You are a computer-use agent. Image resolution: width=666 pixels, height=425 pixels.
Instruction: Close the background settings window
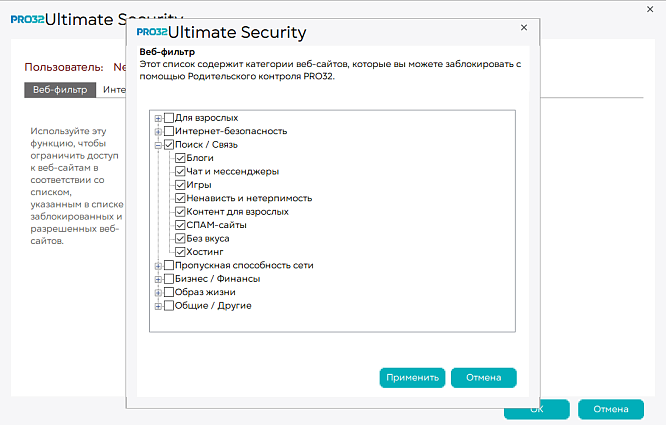(650, 9)
